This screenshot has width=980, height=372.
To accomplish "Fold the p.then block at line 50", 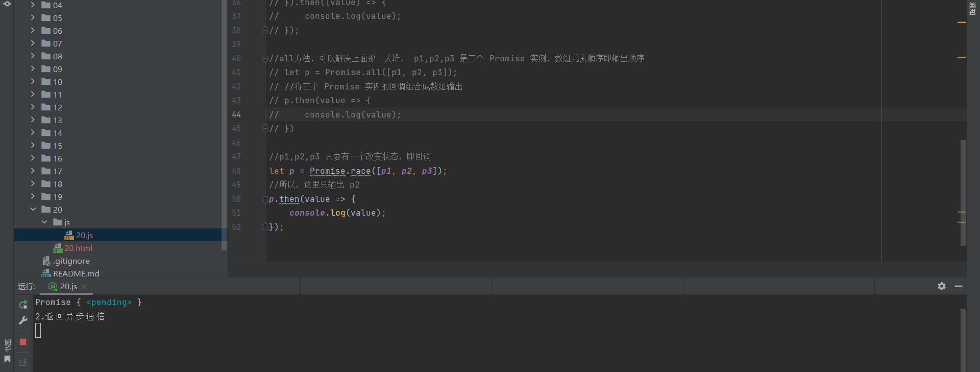I will tap(265, 199).
